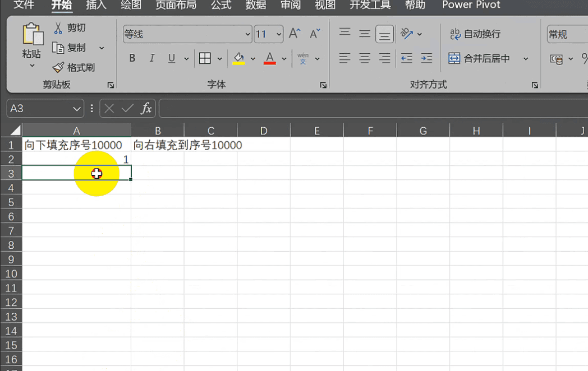Decrease indent in the cell
This screenshot has height=371, width=588.
pyautogui.click(x=407, y=58)
